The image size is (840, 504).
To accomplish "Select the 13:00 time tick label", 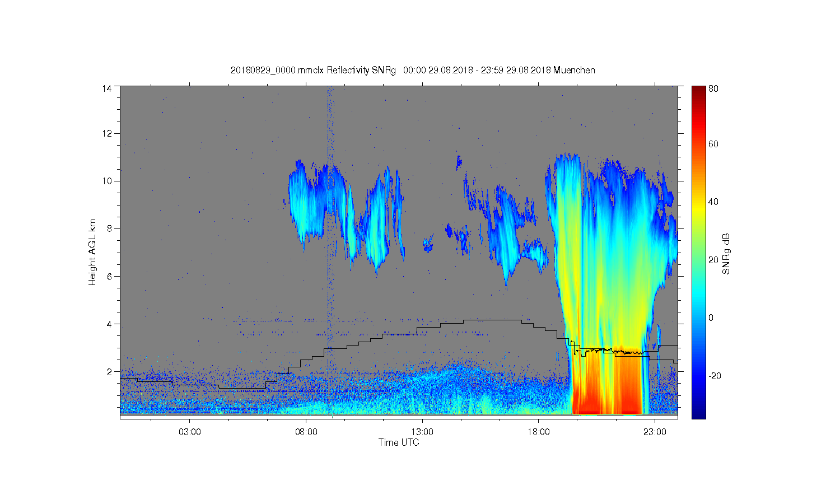I will coord(422,432).
